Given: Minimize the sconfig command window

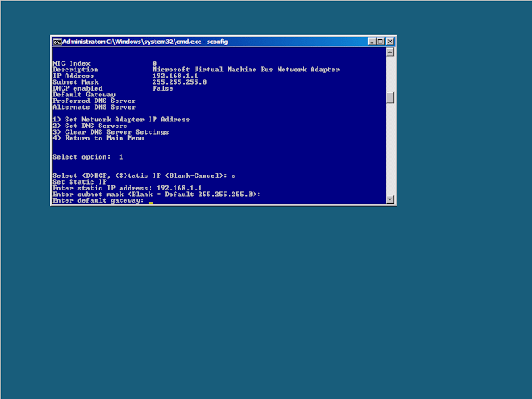Looking at the screenshot, I should [x=370, y=42].
